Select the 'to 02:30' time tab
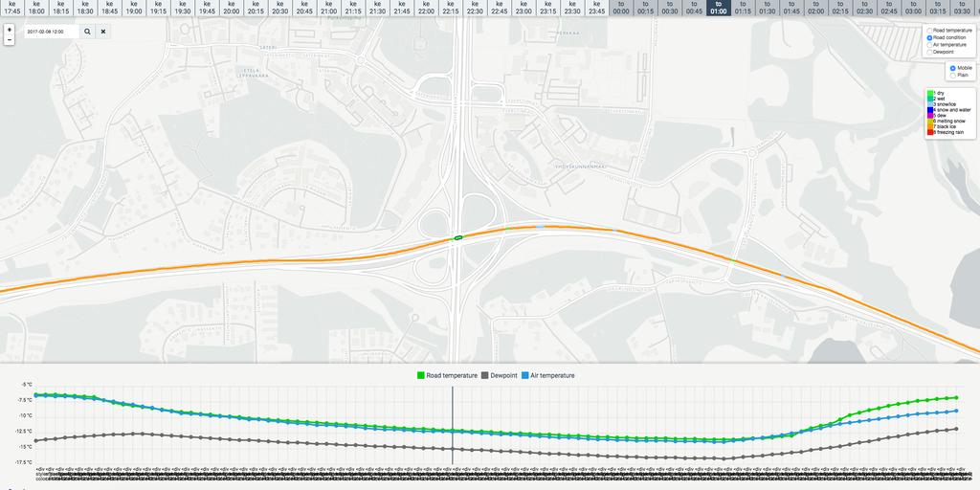The height and width of the screenshot is (490, 980). [x=865, y=8]
